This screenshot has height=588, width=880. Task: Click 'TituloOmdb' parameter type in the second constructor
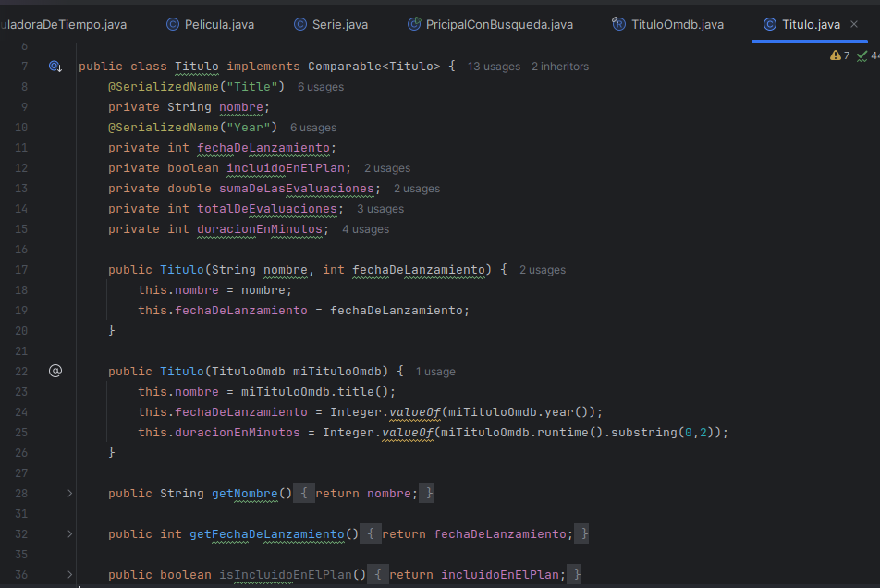coord(249,372)
